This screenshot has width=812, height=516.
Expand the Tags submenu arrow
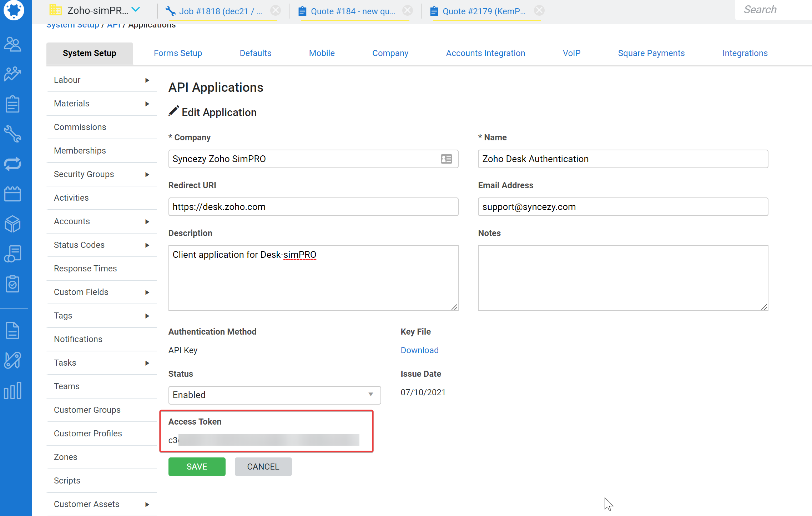pos(147,316)
